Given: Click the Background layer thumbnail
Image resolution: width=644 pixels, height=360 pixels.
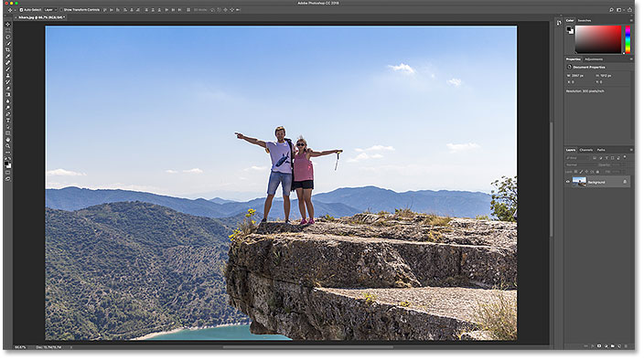Looking at the screenshot, I should [579, 182].
